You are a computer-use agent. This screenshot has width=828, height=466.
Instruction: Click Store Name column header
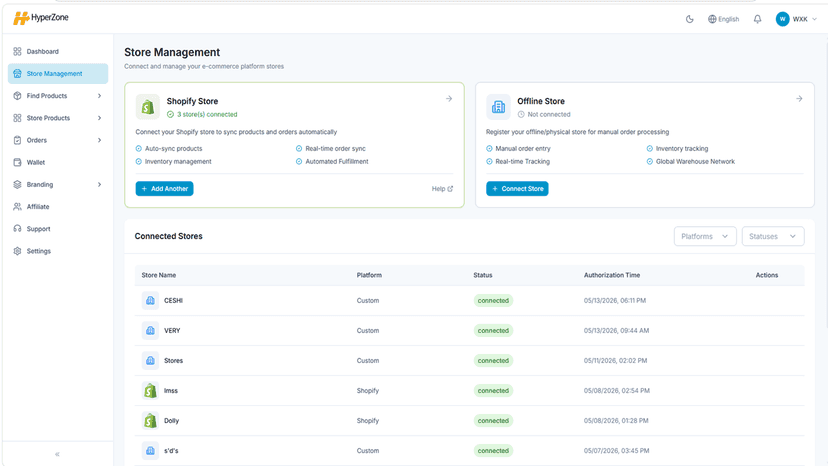(x=159, y=275)
